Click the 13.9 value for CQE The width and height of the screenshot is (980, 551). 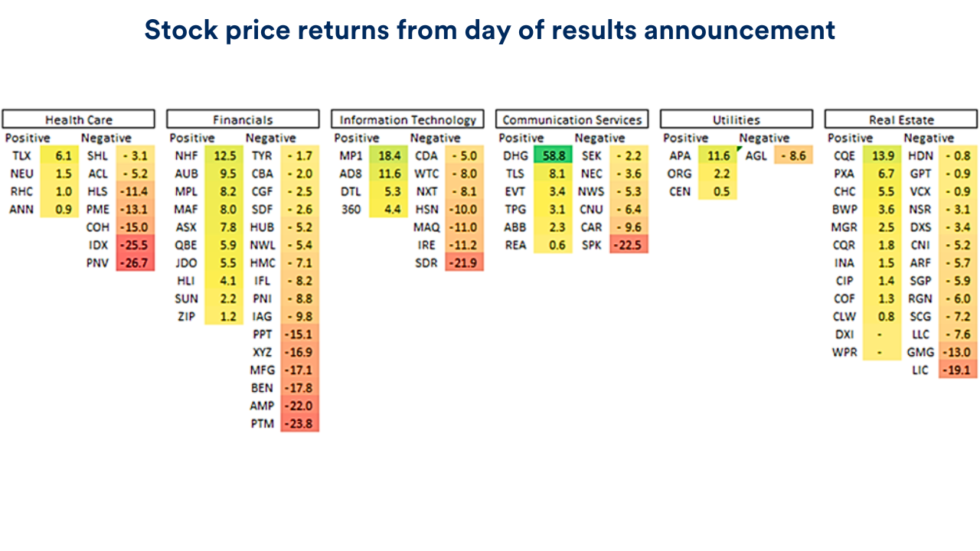coord(881,155)
